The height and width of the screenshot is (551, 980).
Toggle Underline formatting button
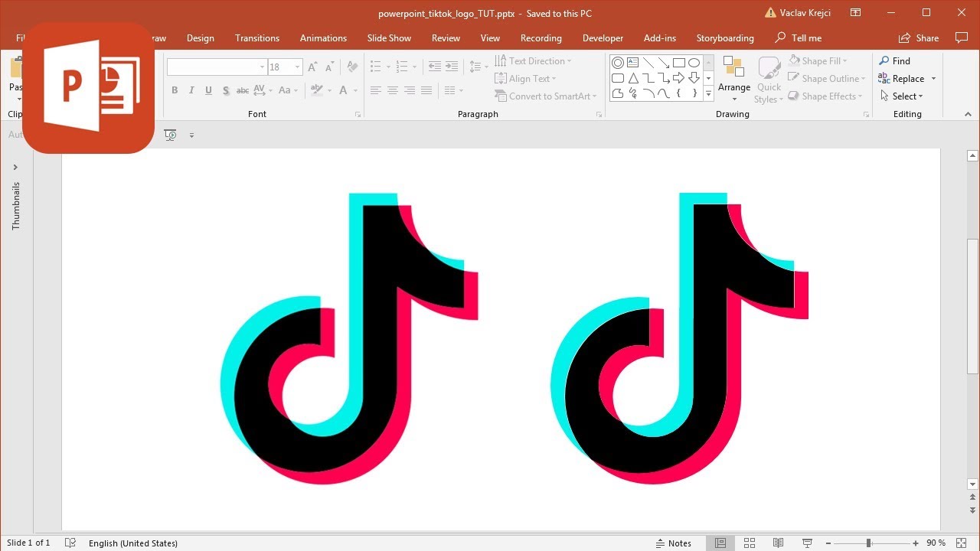[208, 90]
